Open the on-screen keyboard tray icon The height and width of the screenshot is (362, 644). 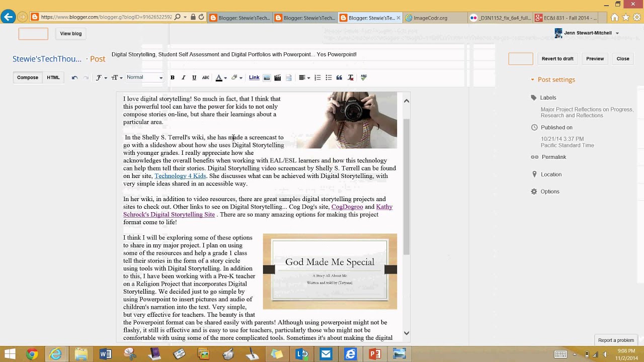tap(560, 354)
